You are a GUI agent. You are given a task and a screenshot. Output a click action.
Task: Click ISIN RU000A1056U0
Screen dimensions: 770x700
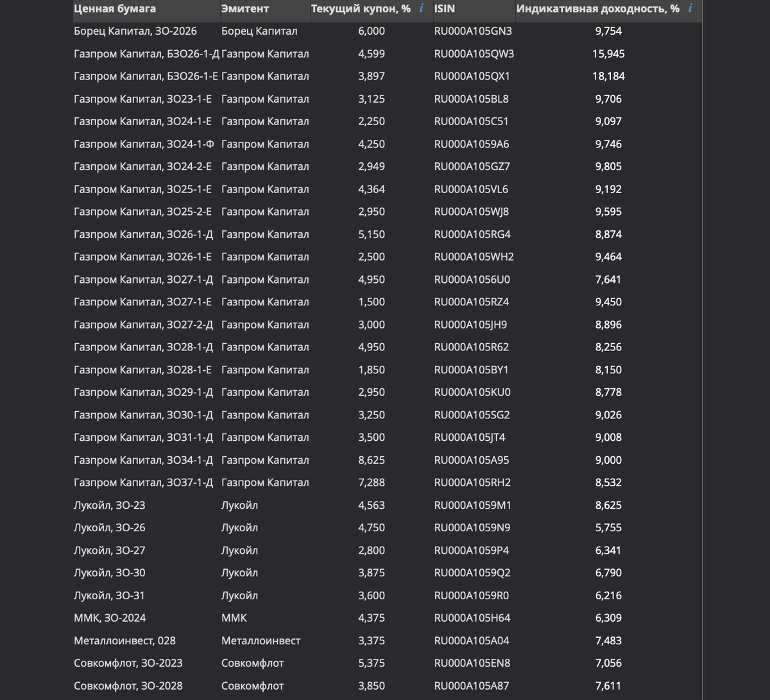pyautogui.click(x=472, y=280)
